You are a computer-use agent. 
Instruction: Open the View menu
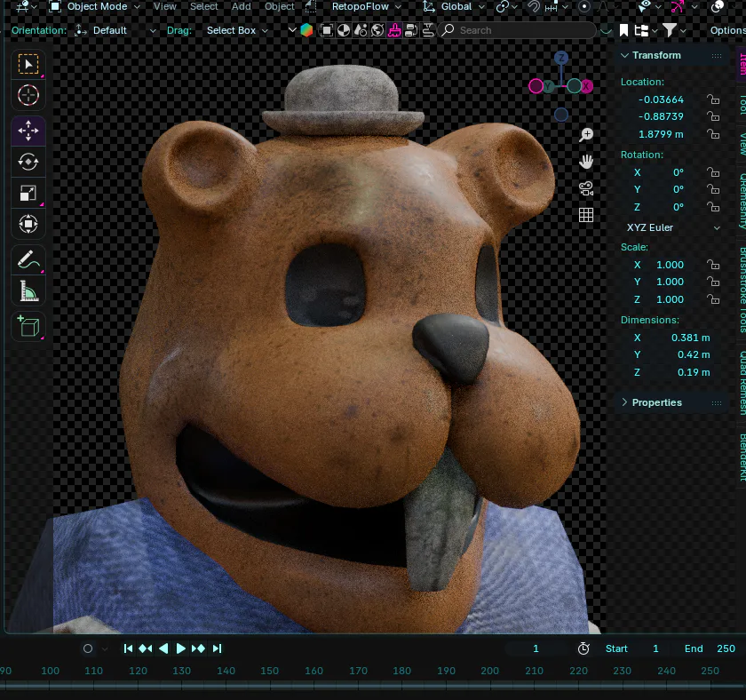pyautogui.click(x=164, y=6)
